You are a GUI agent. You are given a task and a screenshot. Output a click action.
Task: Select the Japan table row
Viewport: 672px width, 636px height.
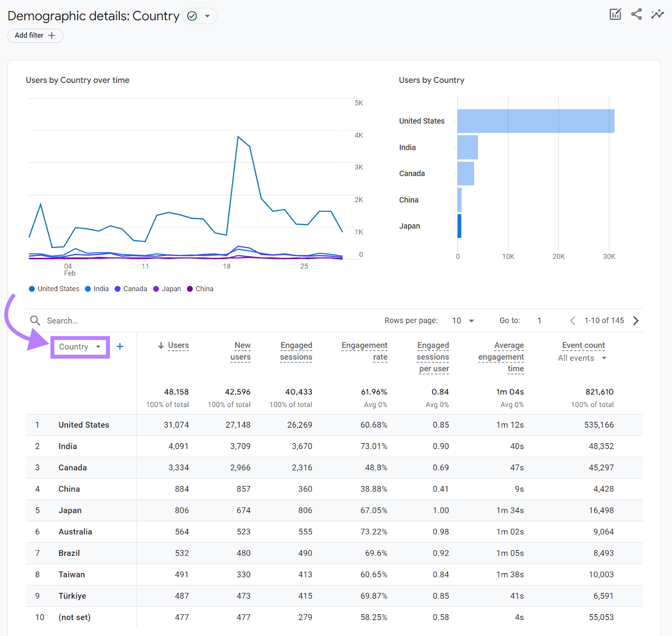[x=334, y=510]
